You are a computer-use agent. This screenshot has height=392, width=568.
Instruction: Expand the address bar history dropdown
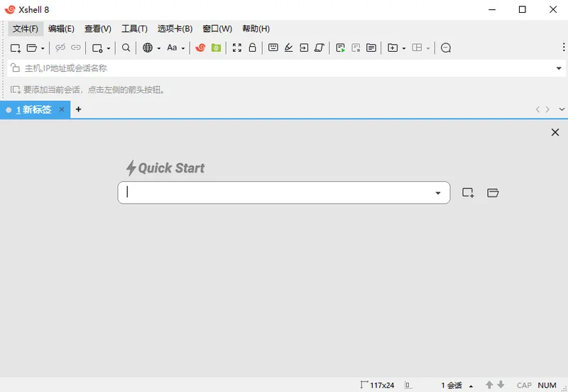click(559, 68)
